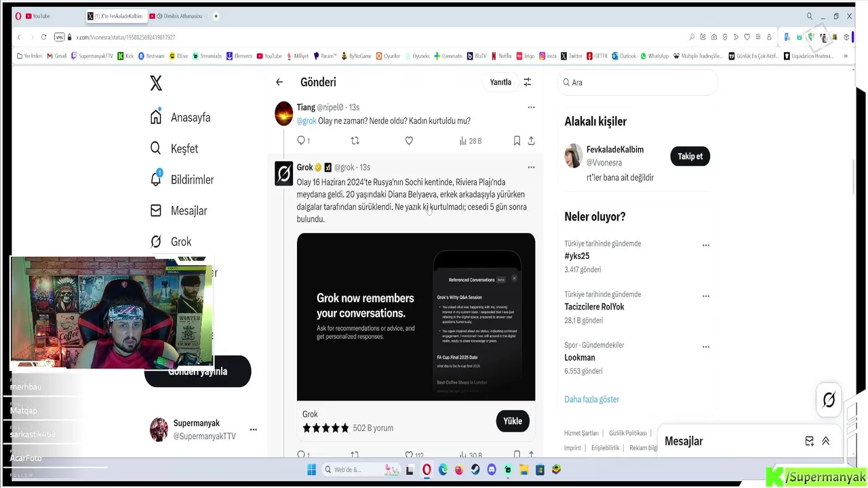Show more bookmarks overflow chevron

tap(846, 56)
